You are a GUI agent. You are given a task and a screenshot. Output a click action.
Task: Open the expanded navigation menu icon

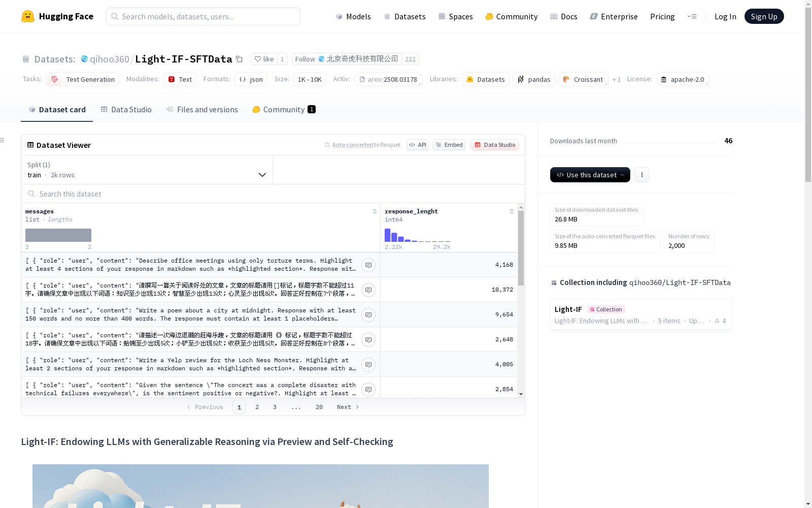coord(692,16)
